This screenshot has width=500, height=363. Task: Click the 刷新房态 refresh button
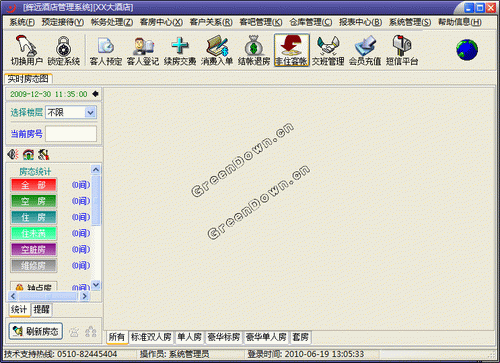point(36,331)
